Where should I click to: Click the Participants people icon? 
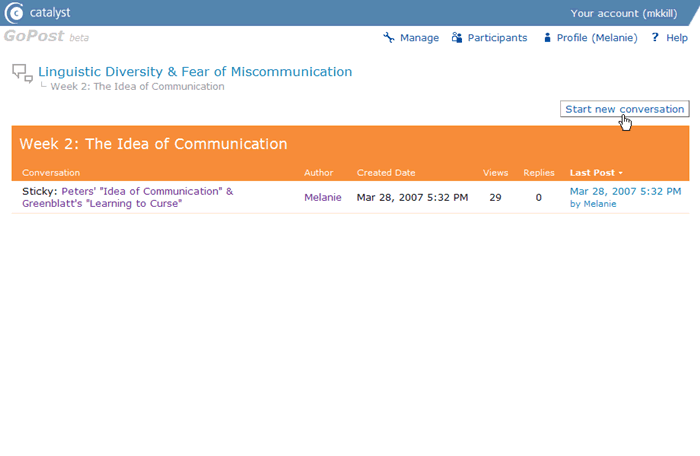point(457,38)
